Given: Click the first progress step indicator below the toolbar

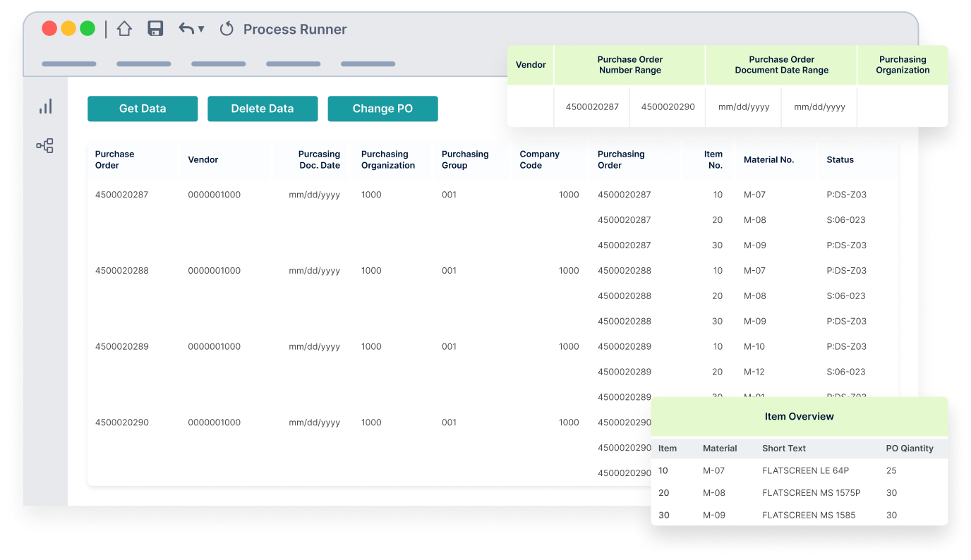Looking at the screenshot, I should 68,63.
